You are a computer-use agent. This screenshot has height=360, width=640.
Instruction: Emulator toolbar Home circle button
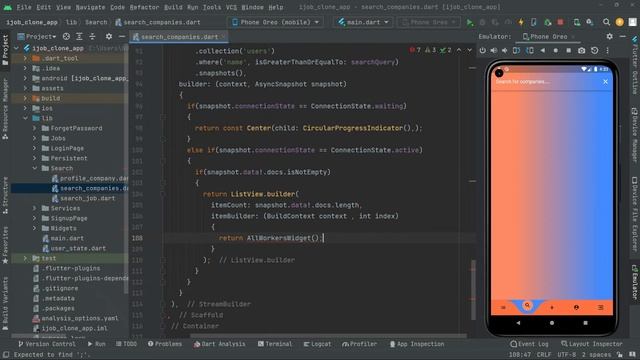[556, 50]
